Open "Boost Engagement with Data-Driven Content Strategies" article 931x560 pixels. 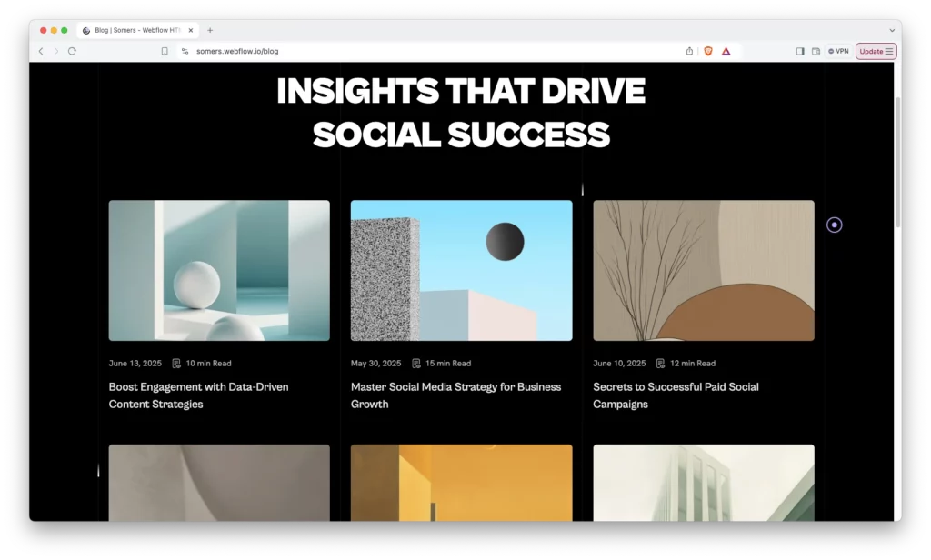[x=198, y=395]
